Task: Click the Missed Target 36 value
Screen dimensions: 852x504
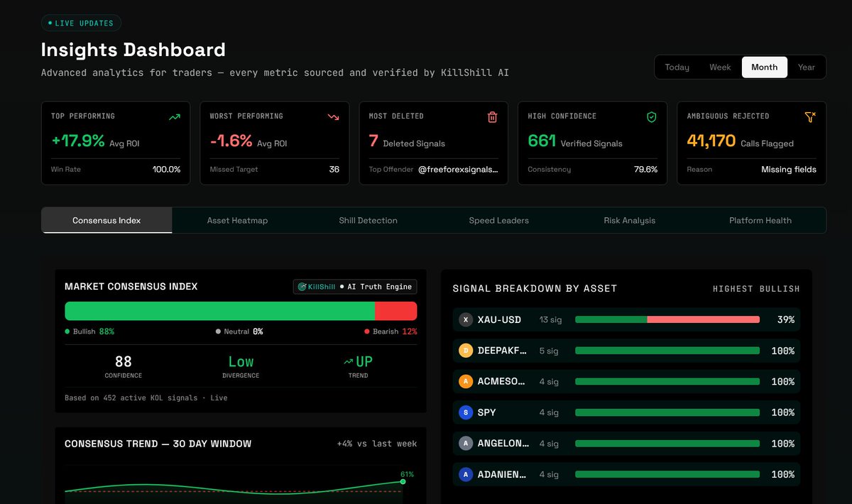Action: 334,170
